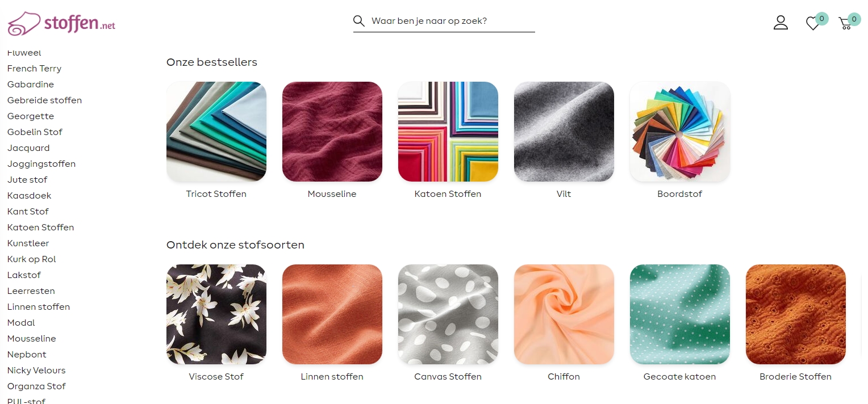
Task: Select Jacquard from the sidebar list
Action: pyautogui.click(x=28, y=148)
